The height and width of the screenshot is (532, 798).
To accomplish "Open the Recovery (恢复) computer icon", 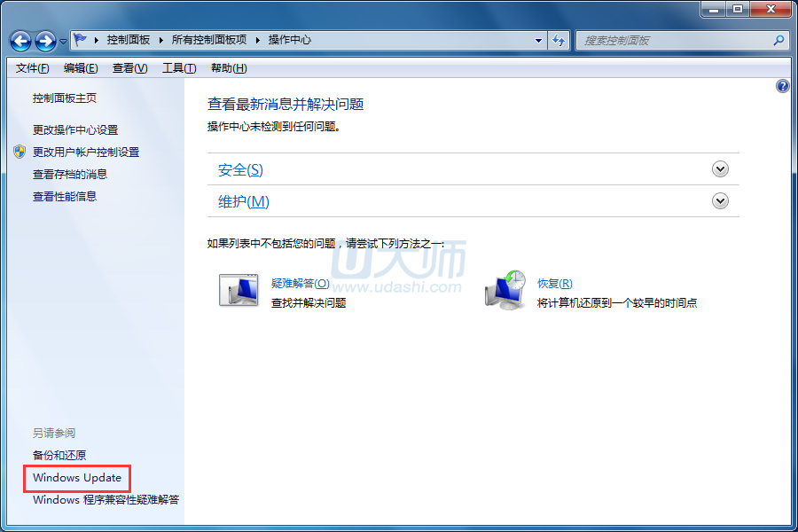I will pyautogui.click(x=506, y=291).
